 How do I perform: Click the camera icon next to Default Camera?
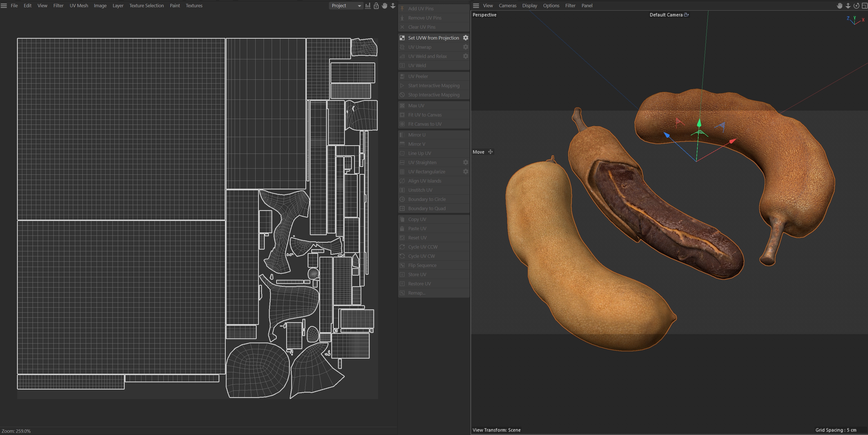[686, 15]
